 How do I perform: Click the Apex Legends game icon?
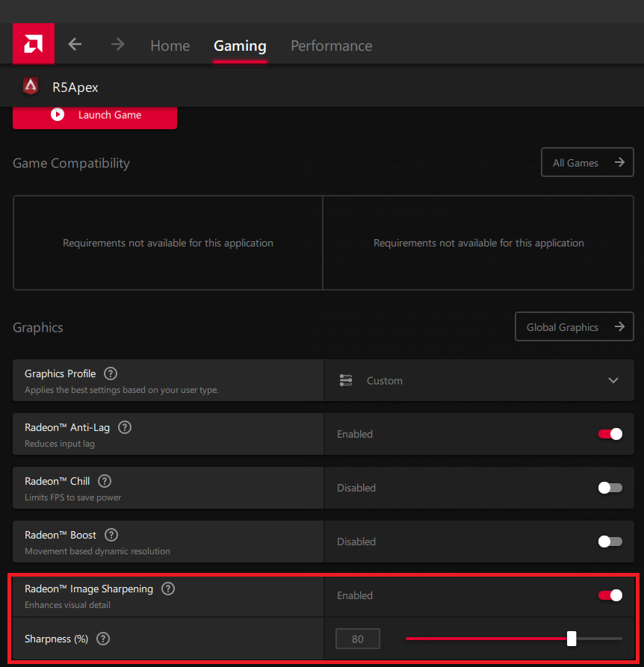(x=31, y=87)
